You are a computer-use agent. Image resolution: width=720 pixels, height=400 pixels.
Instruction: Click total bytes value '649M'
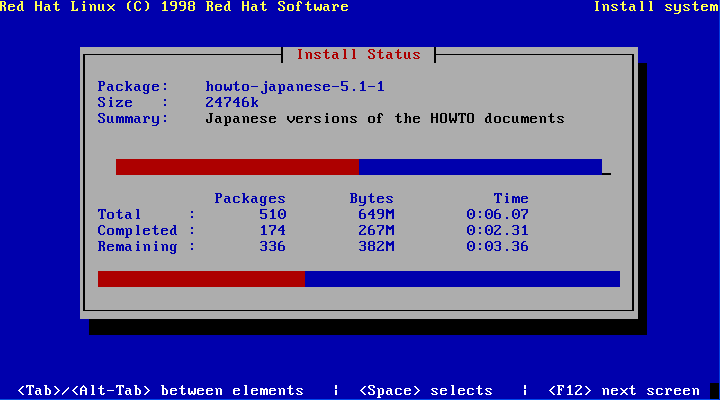point(376,214)
